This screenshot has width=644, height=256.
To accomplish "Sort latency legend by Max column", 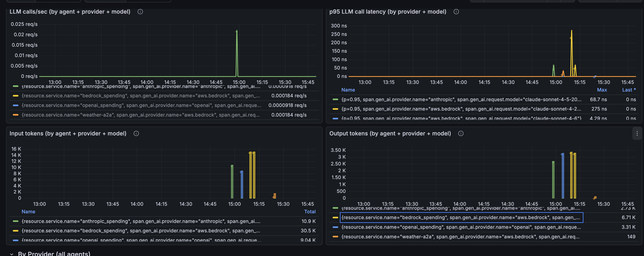I will coord(602,90).
